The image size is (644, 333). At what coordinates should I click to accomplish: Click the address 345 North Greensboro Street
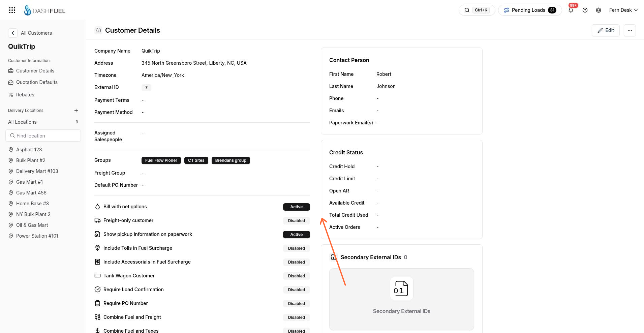pos(194,63)
